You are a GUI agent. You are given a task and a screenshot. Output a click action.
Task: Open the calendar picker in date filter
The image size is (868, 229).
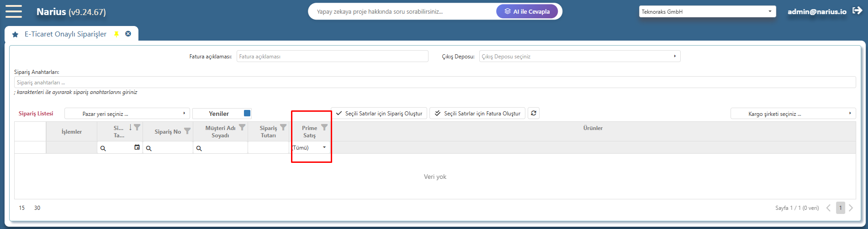point(137,147)
